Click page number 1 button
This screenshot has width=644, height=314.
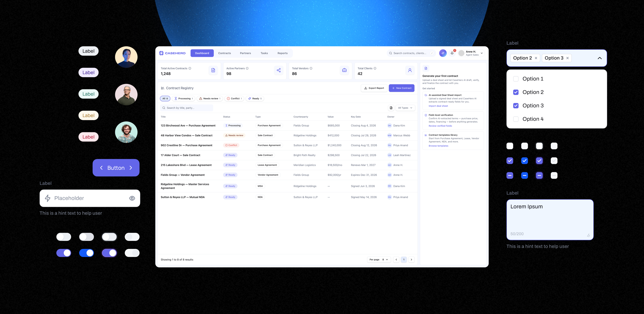(x=404, y=259)
